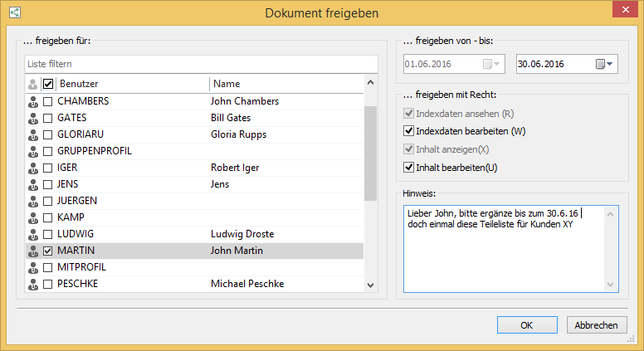Click the group icon beside GRUPPENPROFIL
This screenshot has height=351, width=644.
pyautogui.click(x=33, y=151)
